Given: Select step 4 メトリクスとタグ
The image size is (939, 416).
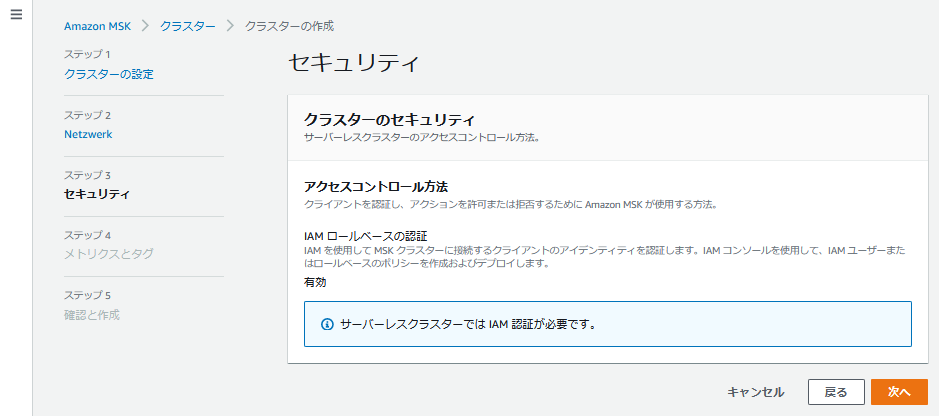Looking at the screenshot, I should pyautogui.click(x=108, y=254).
